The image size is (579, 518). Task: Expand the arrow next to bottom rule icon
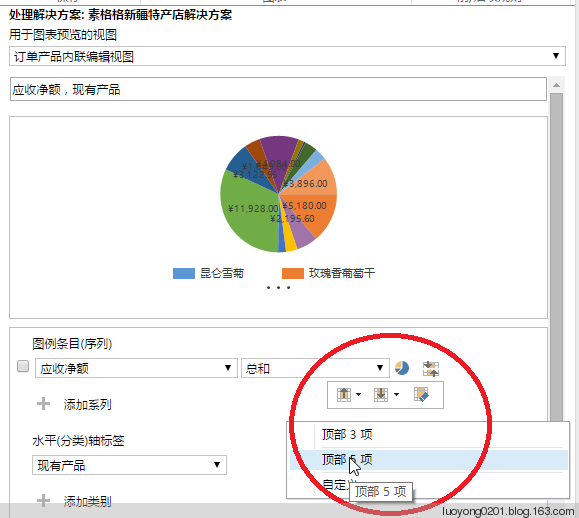coord(396,395)
